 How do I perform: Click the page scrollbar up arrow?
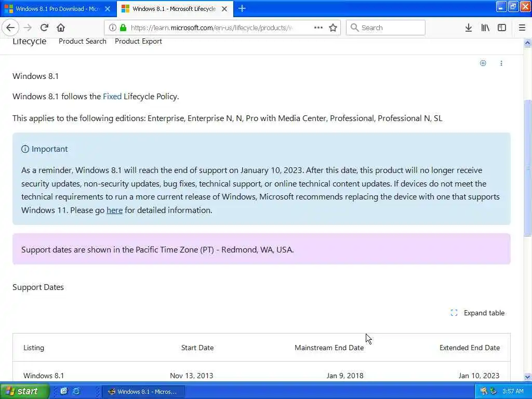coord(527,43)
